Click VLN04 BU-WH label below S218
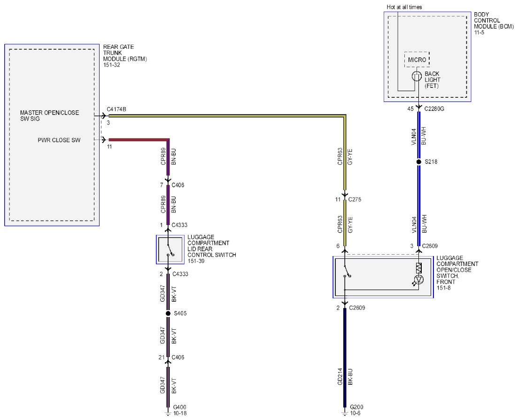Viewport: 518px width, 420px height. 419,224
